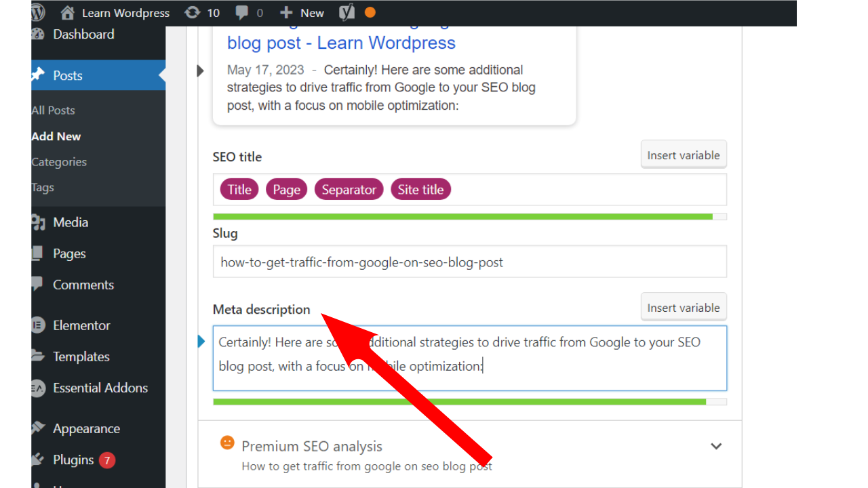The height and width of the screenshot is (488, 868).
Task: Open the Templates sidebar item
Action: tap(81, 357)
